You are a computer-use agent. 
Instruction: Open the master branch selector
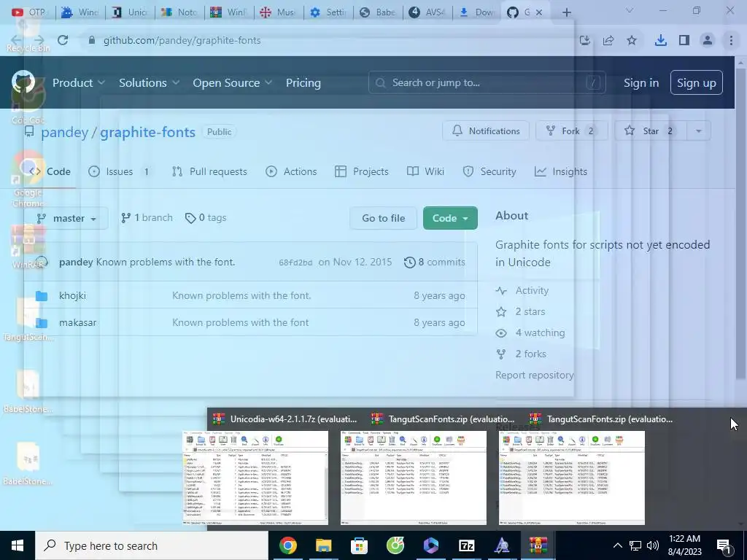66,218
